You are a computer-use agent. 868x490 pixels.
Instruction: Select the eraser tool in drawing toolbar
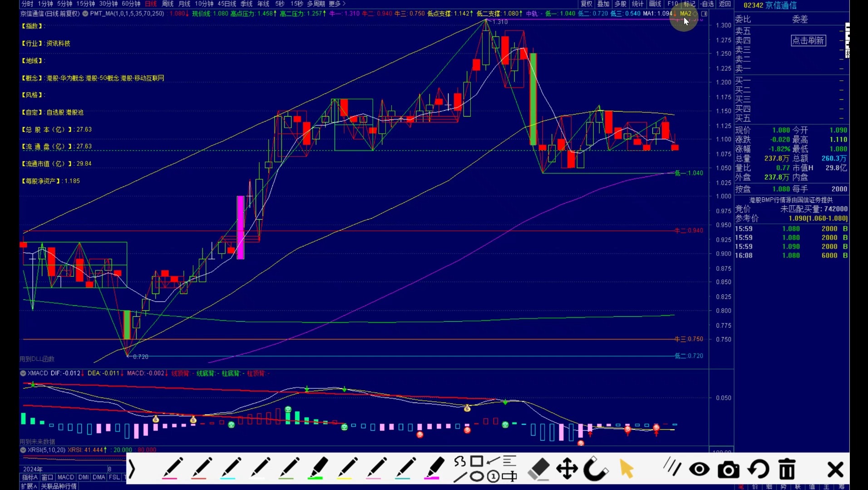538,469
